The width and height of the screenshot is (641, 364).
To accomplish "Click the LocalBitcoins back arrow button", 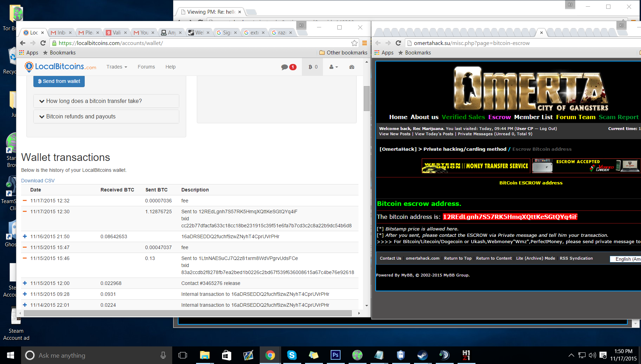I will (x=23, y=43).
